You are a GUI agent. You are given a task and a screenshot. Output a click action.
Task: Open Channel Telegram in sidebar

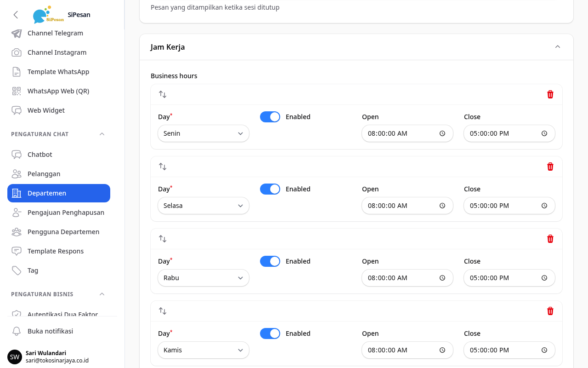click(x=59, y=33)
